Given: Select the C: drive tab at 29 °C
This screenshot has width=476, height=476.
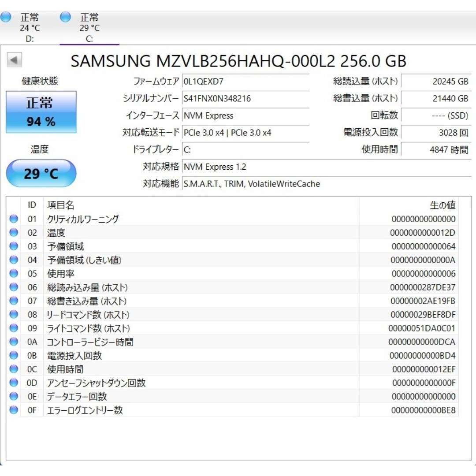Looking at the screenshot, I should pos(89,28).
